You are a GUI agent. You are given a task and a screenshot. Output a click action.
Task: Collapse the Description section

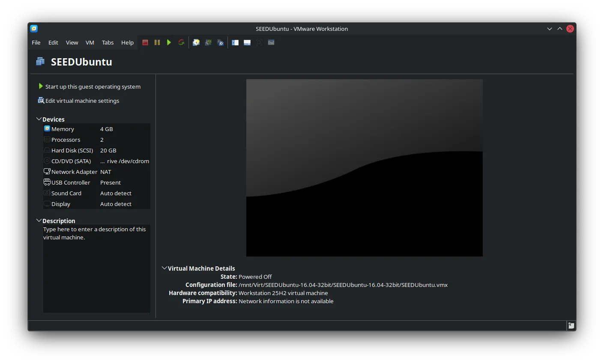39,221
